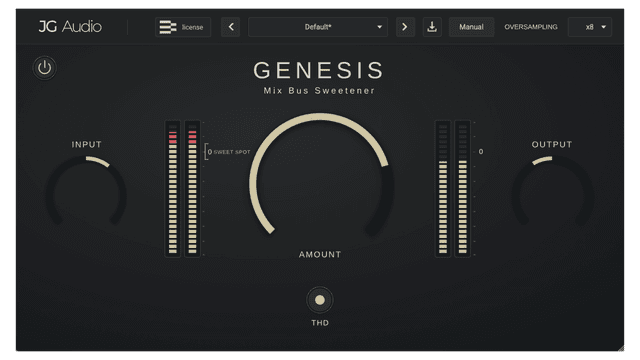Go to the previous preset arrow
Screen dimensions: 640x360
[x=231, y=27]
